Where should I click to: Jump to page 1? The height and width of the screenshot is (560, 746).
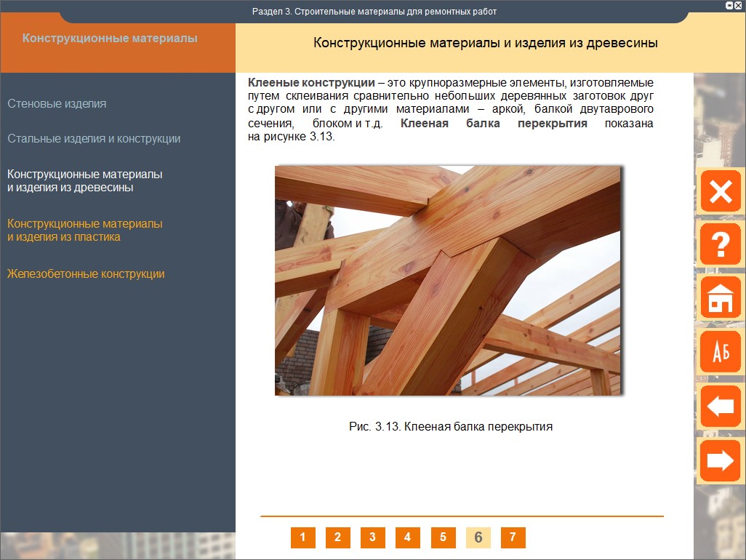pos(302,537)
